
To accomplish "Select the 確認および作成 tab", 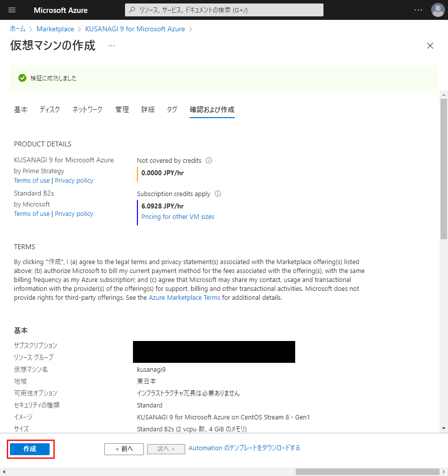I will pyautogui.click(x=212, y=110).
